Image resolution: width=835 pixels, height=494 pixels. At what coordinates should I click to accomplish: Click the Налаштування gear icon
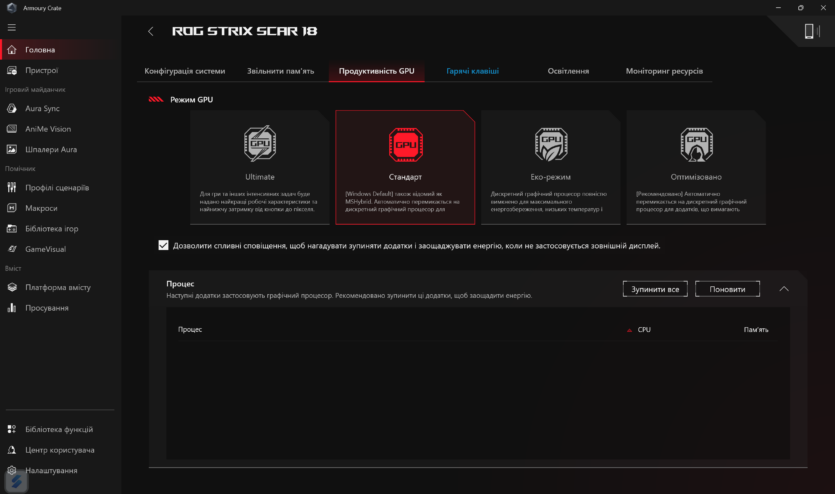point(12,471)
